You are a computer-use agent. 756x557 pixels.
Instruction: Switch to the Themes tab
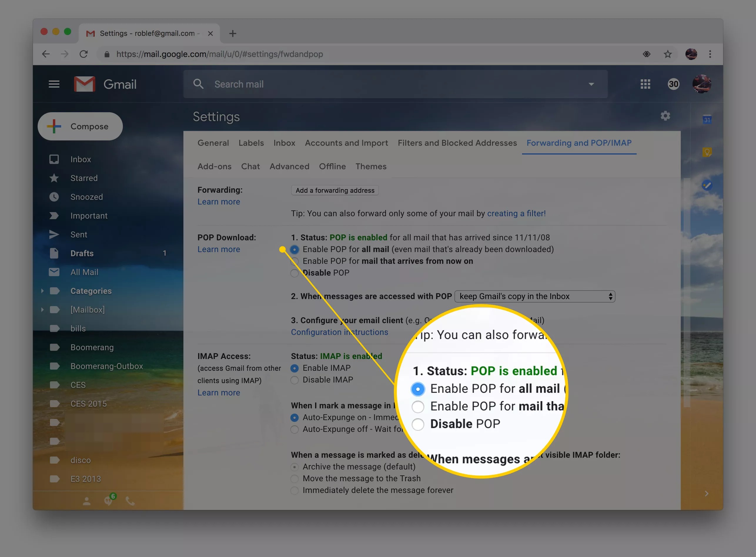371,167
